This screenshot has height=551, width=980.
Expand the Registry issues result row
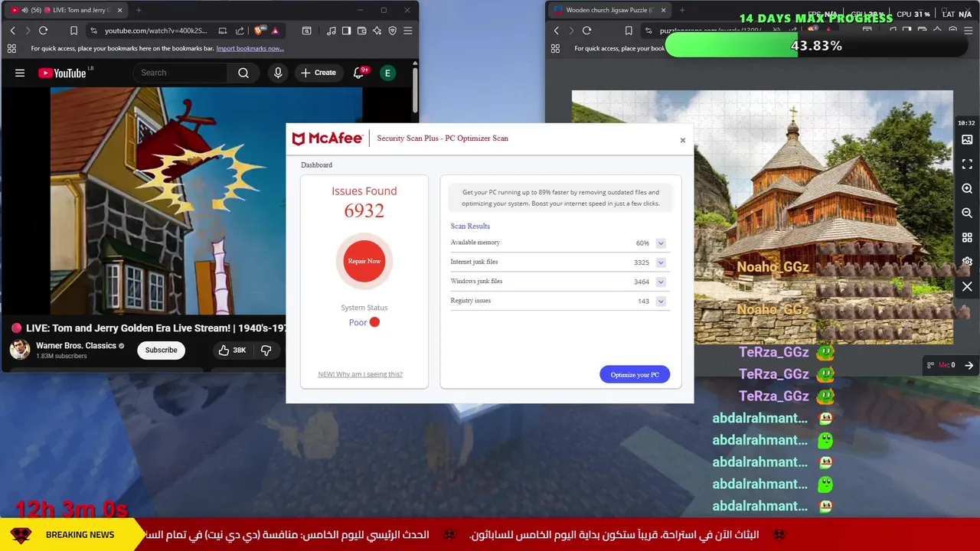[x=661, y=301]
